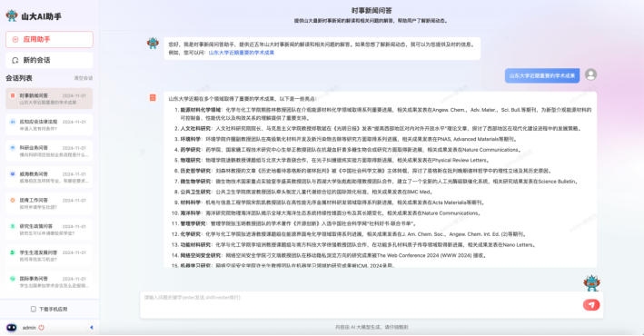Select the 时事新闻问答 session icon

(13, 95)
